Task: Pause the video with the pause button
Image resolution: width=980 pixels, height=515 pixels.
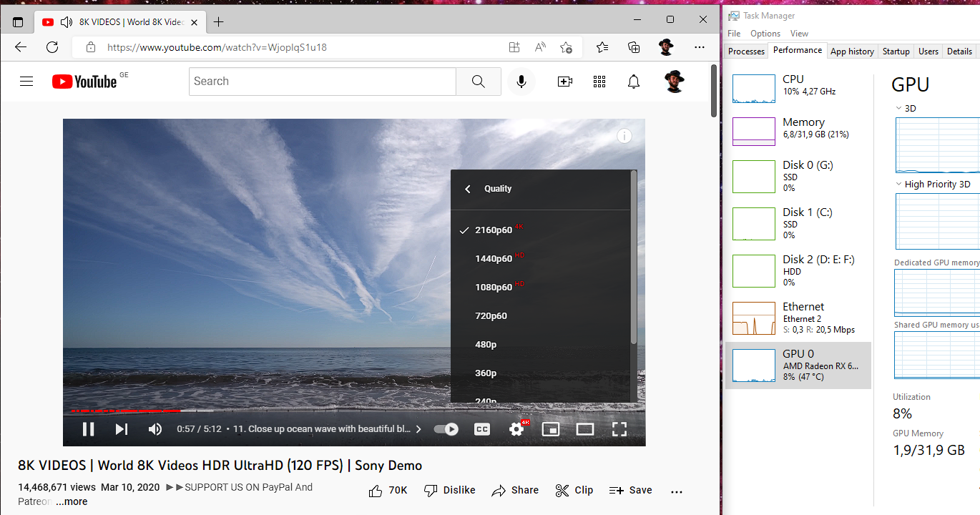Action: (89, 429)
